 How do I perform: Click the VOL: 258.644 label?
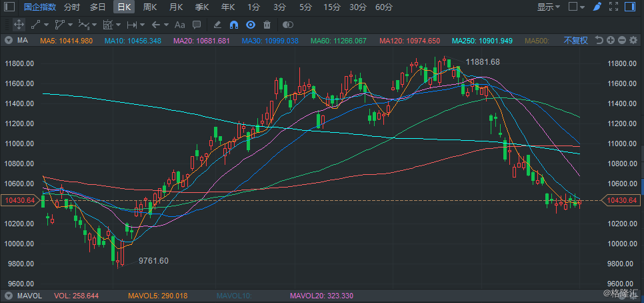[77, 296]
